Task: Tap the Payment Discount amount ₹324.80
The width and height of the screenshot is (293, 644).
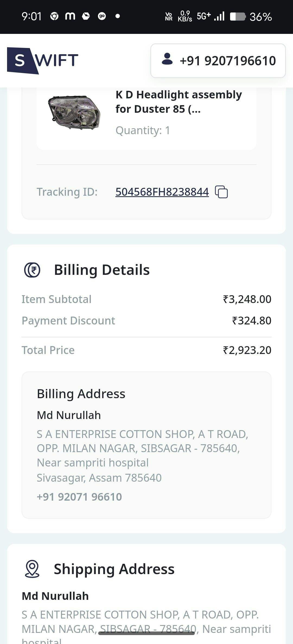Action: tap(251, 321)
